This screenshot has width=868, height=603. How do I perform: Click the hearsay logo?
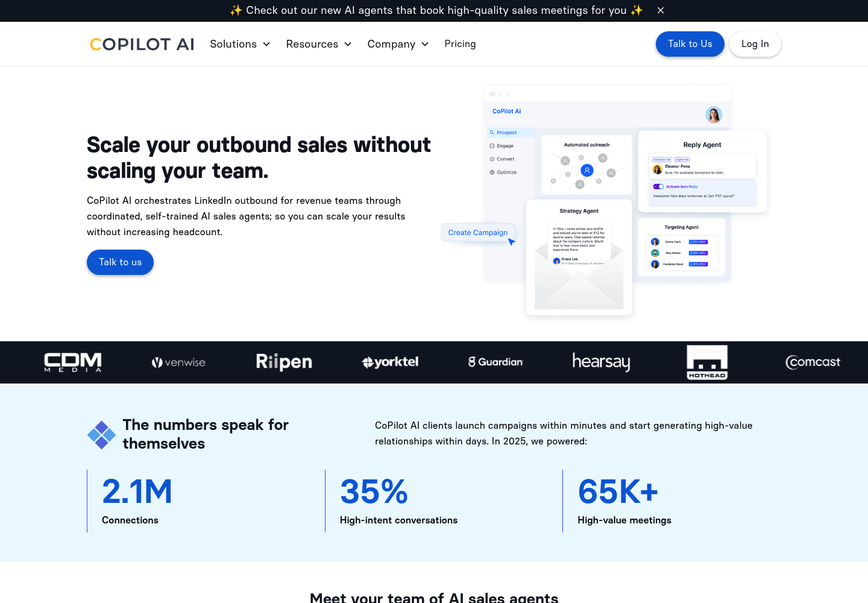601,362
